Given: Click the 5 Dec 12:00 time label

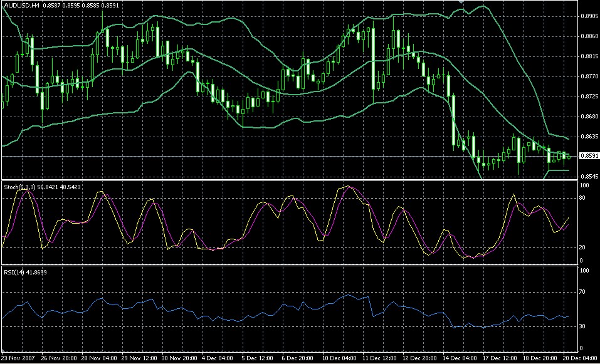Looking at the screenshot, I should (258, 358).
